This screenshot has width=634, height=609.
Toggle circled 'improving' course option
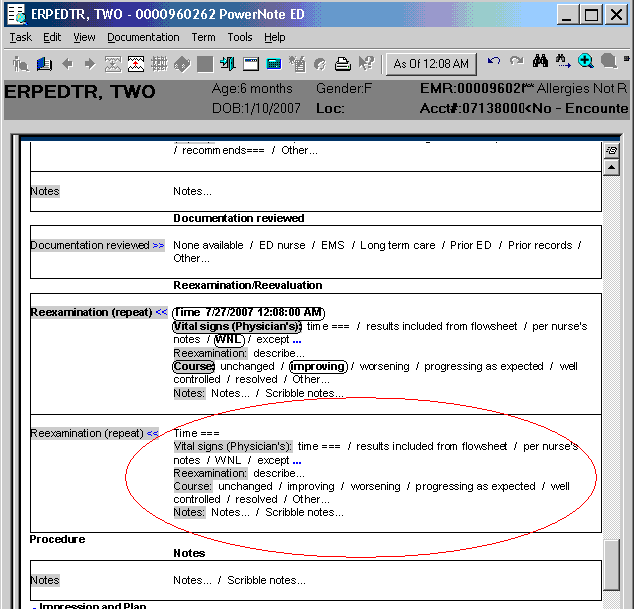pos(317,366)
